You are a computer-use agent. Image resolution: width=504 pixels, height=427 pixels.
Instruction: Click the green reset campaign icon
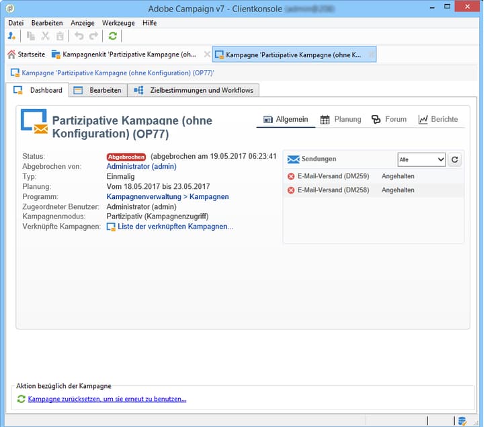point(22,399)
